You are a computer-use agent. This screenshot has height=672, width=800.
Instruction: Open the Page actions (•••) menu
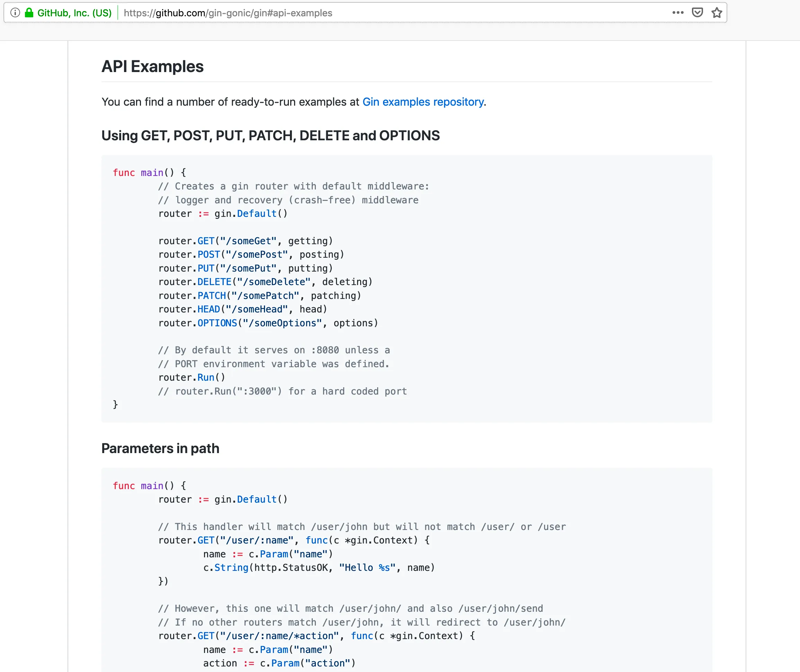678,12
